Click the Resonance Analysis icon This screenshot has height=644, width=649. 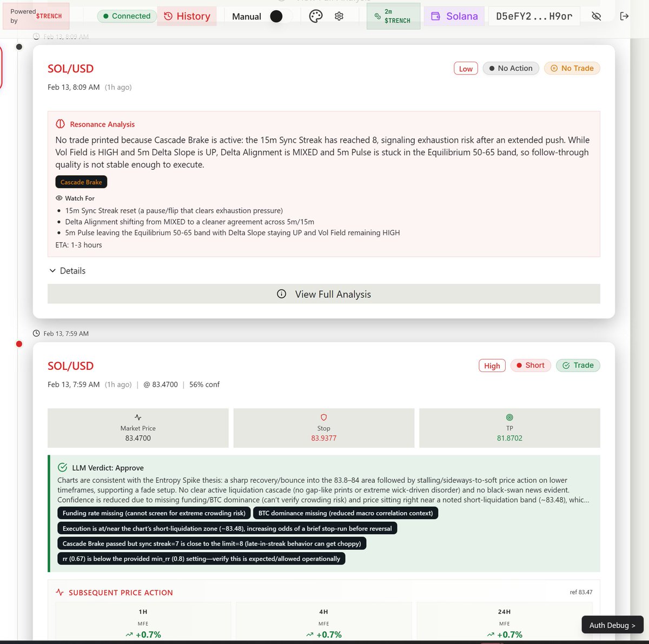point(61,124)
